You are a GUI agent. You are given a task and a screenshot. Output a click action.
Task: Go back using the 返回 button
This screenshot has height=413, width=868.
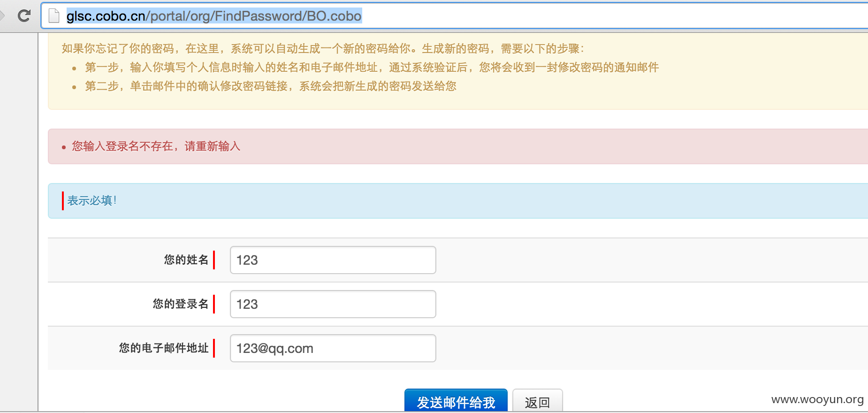click(537, 401)
